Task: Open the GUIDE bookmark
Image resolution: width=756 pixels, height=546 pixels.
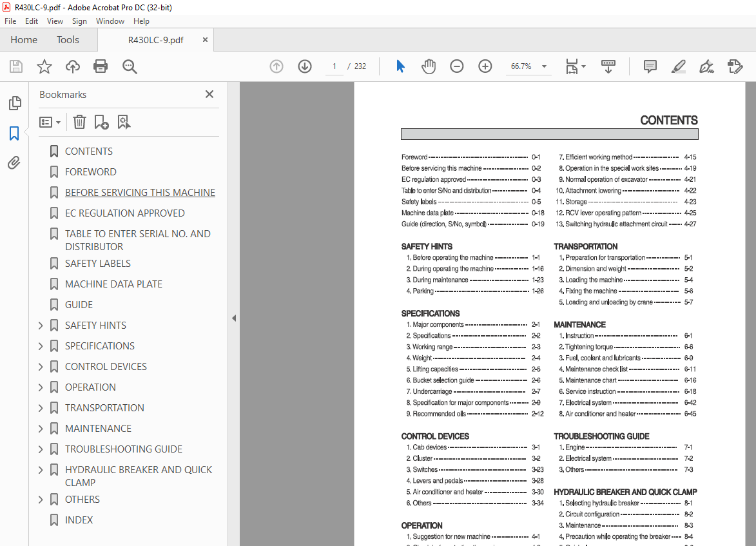Action: pyautogui.click(x=79, y=305)
